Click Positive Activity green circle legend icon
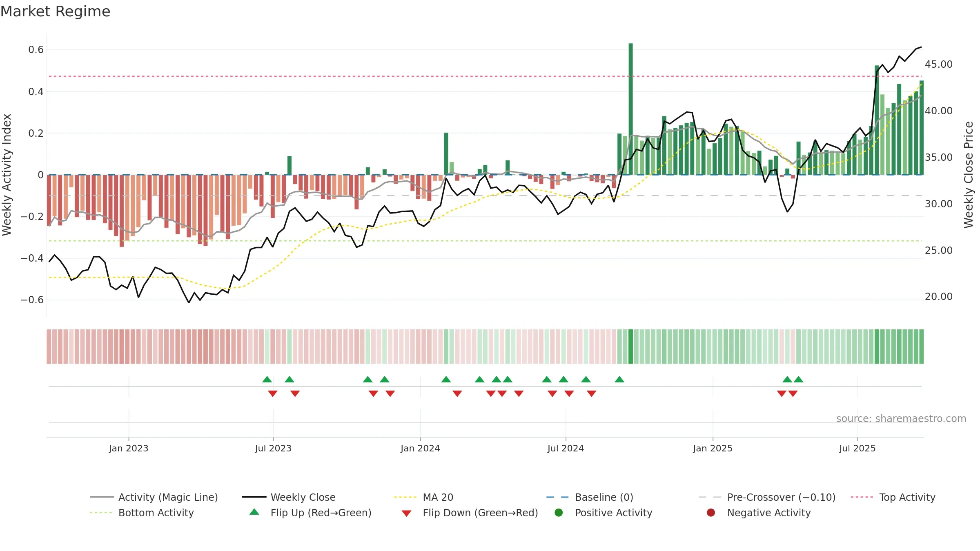 click(x=559, y=513)
